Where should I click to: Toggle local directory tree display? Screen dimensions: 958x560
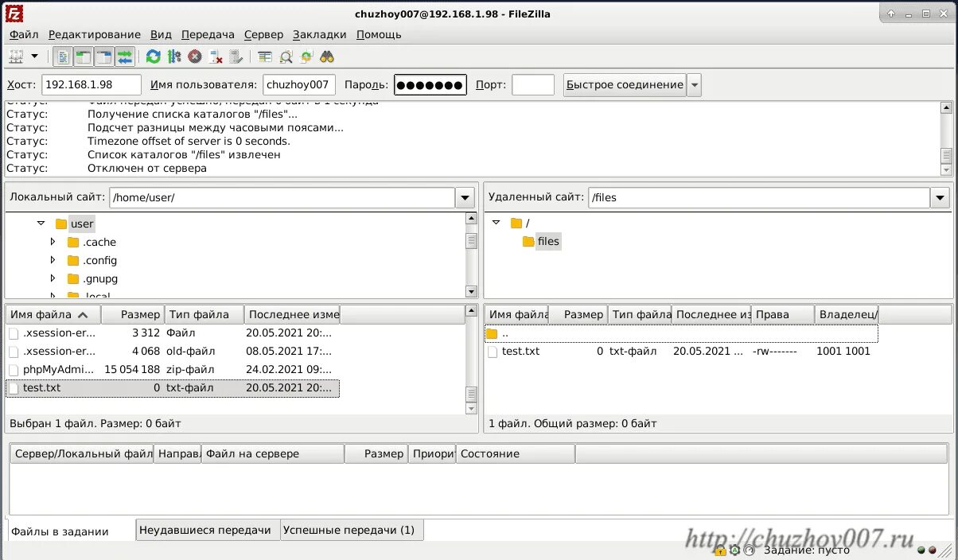coord(84,56)
